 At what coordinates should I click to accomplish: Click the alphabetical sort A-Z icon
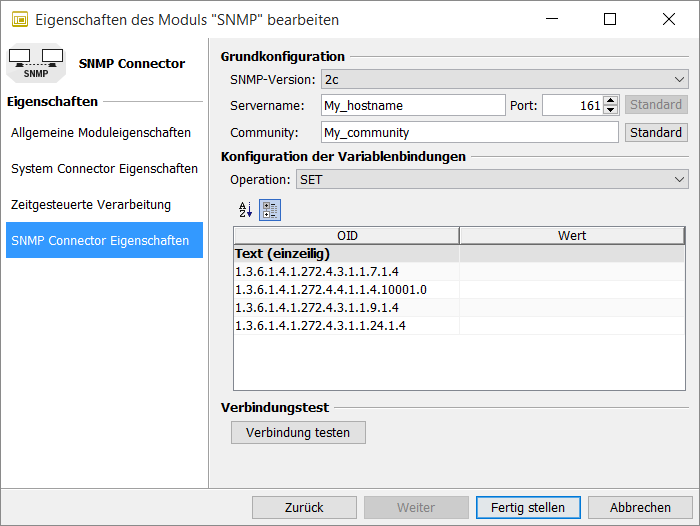[245, 210]
